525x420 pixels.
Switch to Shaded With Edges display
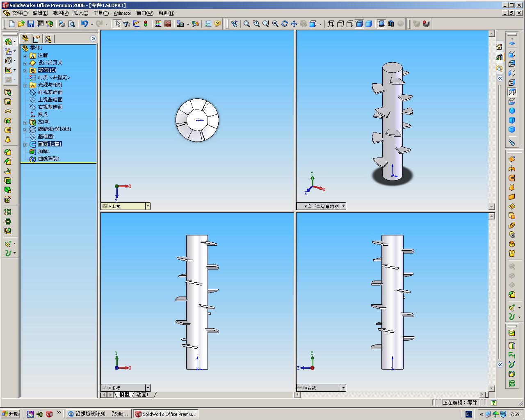point(359,24)
